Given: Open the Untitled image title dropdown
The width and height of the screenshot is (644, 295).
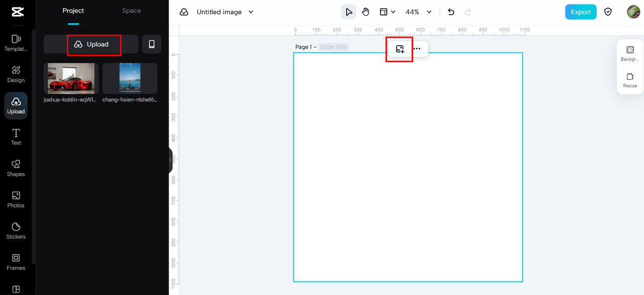Looking at the screenshot, I should (225, 12).
